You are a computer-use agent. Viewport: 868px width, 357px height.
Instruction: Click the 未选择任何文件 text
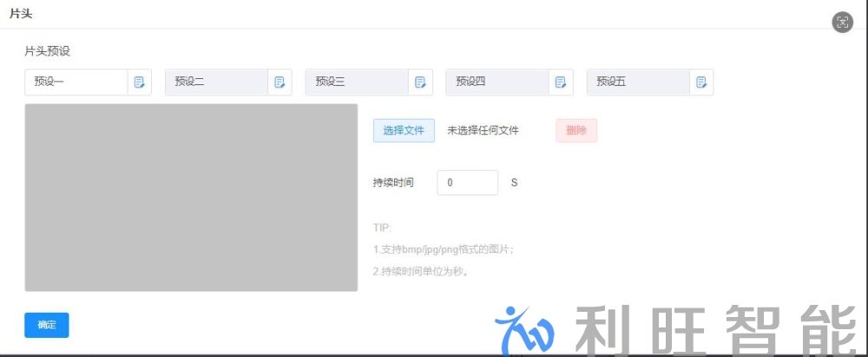(x=483, y=131)
